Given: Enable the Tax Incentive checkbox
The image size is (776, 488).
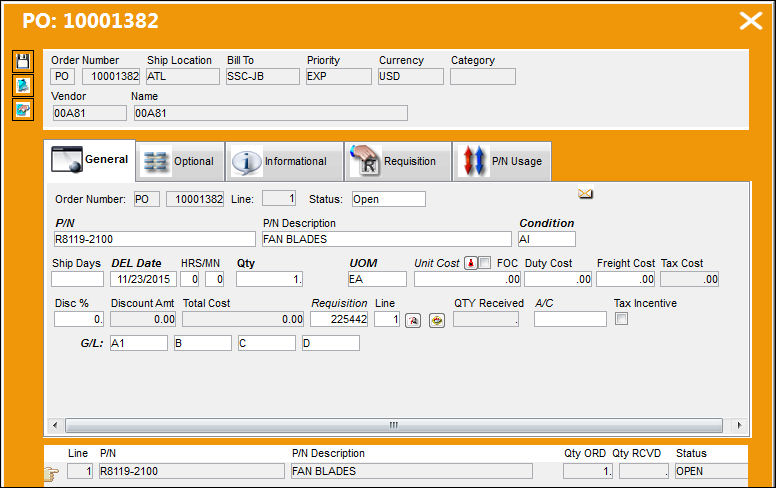Looking at the screenshot, I should point(622,319).
